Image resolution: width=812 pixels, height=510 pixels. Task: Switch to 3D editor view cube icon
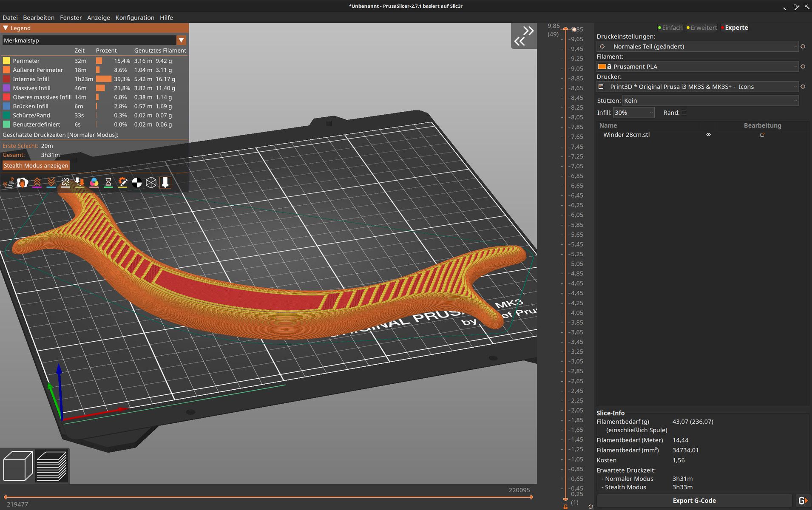point(18,466)
